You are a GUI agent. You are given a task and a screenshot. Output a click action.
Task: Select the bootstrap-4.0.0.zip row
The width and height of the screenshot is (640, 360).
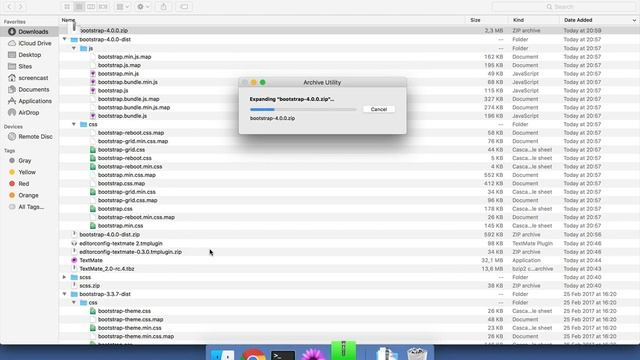[349, 30]
